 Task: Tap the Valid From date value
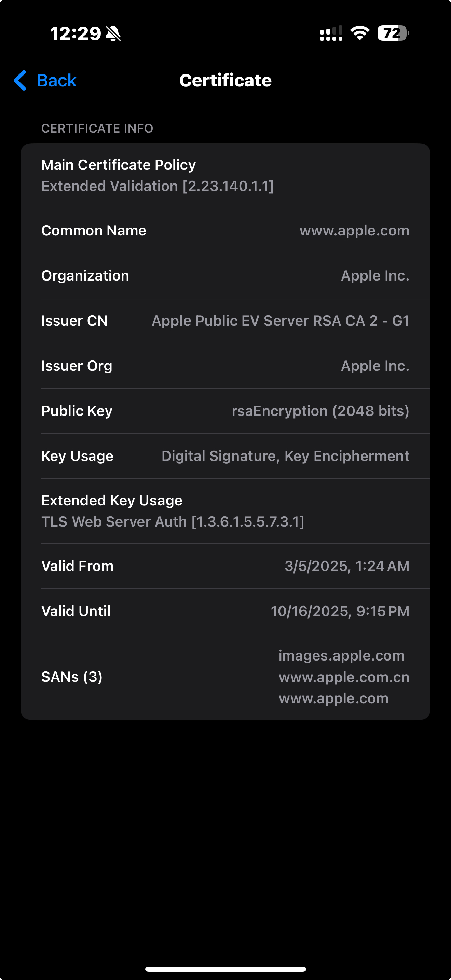[347, 566]
